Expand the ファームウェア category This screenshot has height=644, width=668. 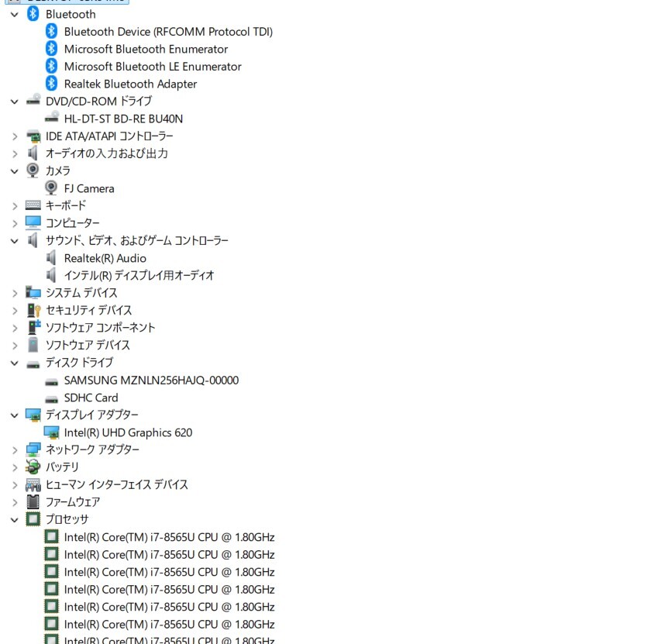[x=15, y=503]
